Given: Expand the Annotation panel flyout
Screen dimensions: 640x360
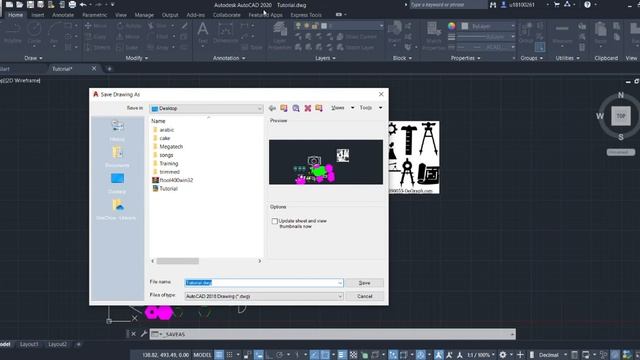Looking at the screenshot, I should pyautogui.click(x=229, y=58).
